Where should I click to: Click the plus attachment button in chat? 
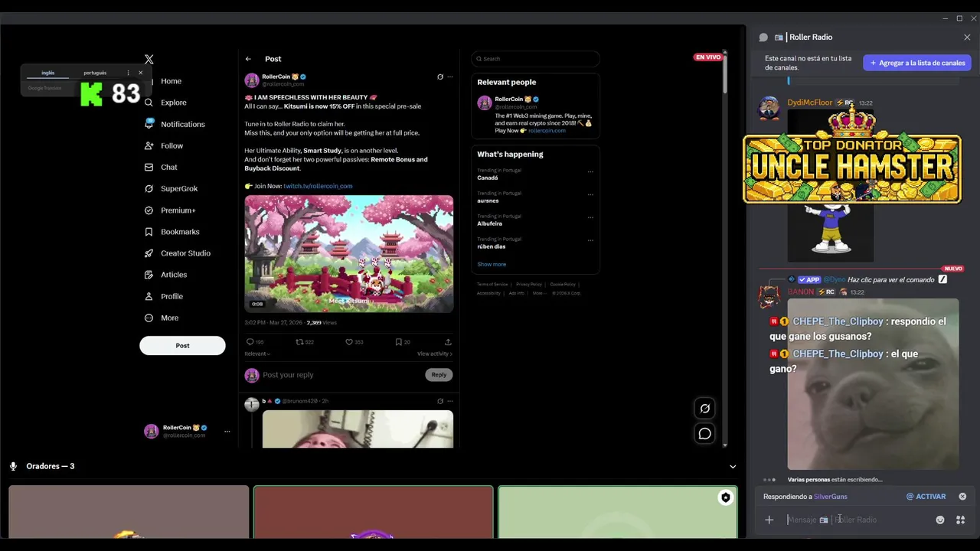(x=769, y=520)
